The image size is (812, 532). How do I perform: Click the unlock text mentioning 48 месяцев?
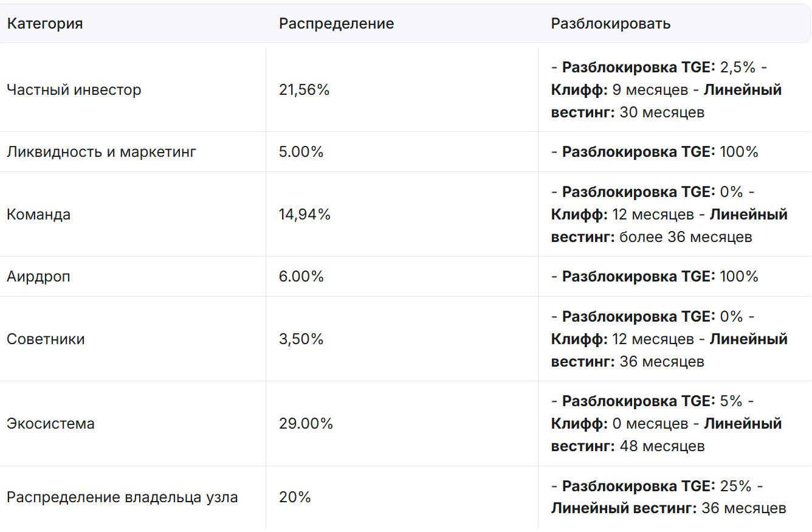pos(667,424)
